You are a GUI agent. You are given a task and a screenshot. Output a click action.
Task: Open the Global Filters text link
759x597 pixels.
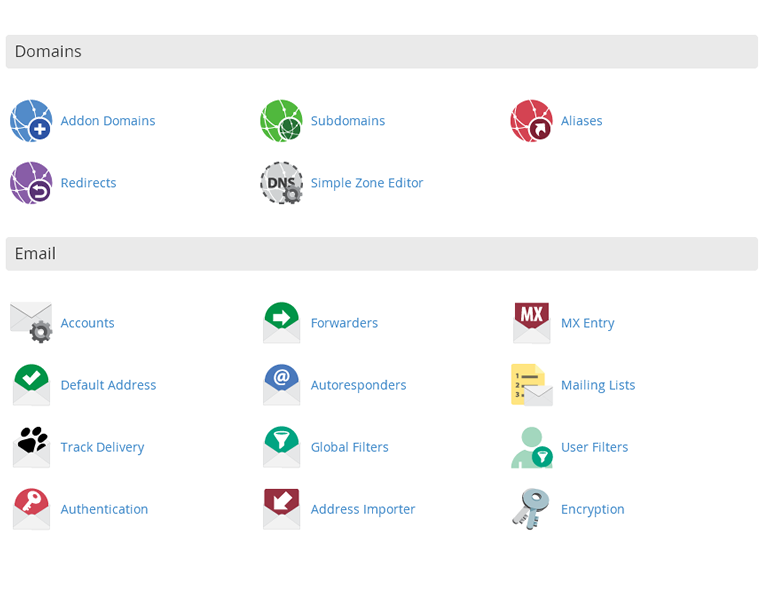(349, 447)
